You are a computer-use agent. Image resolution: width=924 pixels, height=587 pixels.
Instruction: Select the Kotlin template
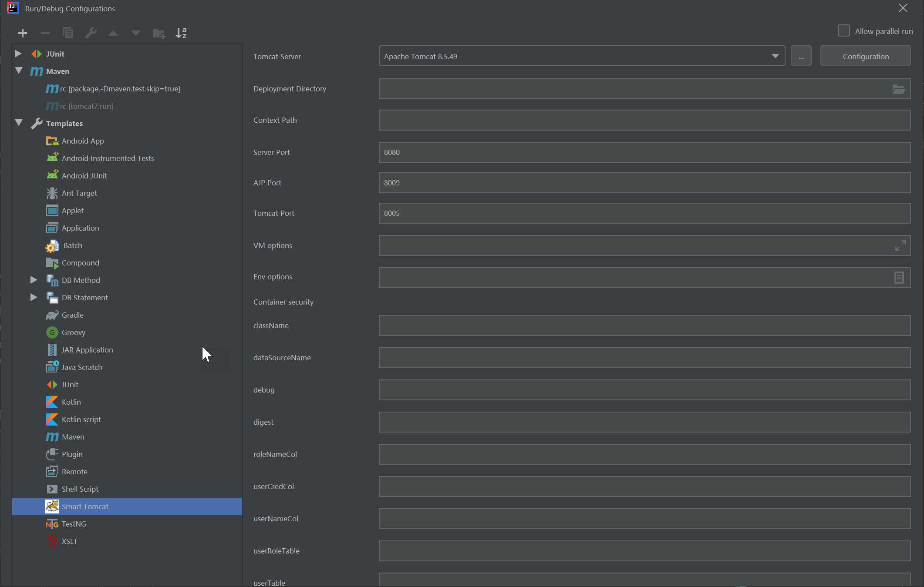(x=71, y=402)
